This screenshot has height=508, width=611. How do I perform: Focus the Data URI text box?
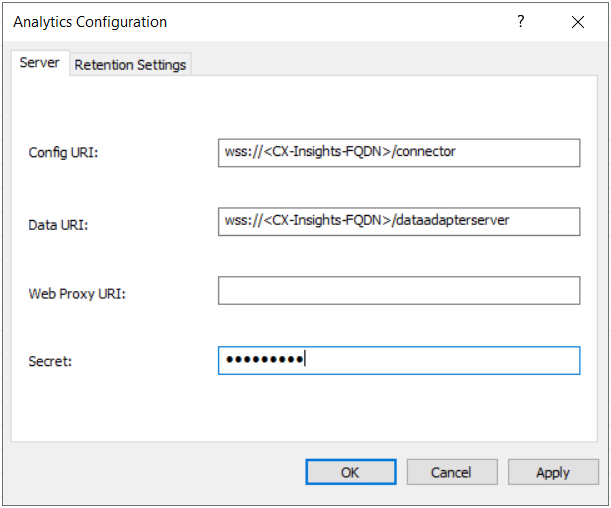pos(398,221)
